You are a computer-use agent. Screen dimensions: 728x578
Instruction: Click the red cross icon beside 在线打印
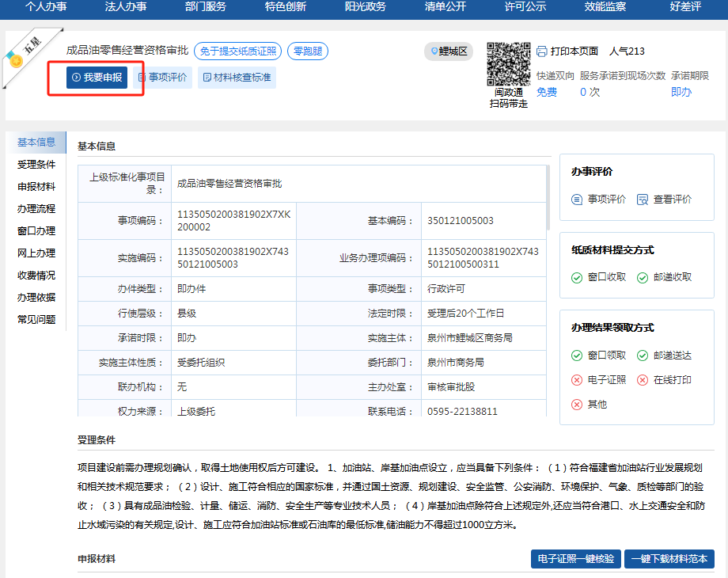click(643, 380)
